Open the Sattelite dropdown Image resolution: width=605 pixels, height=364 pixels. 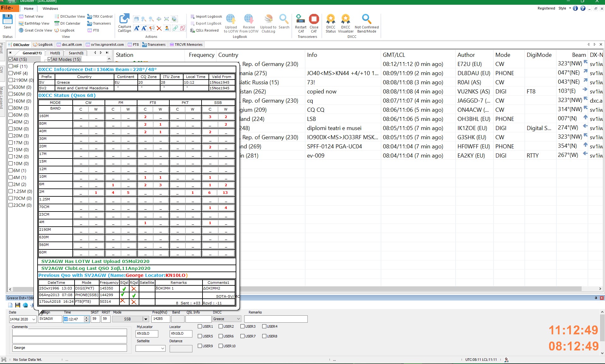pos(162,349)
